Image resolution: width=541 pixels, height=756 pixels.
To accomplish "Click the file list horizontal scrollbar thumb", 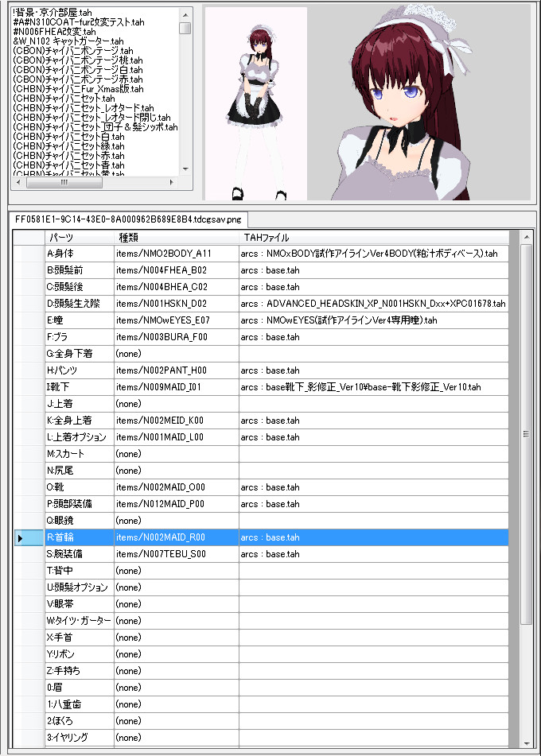I will click(x=64, y=182).
